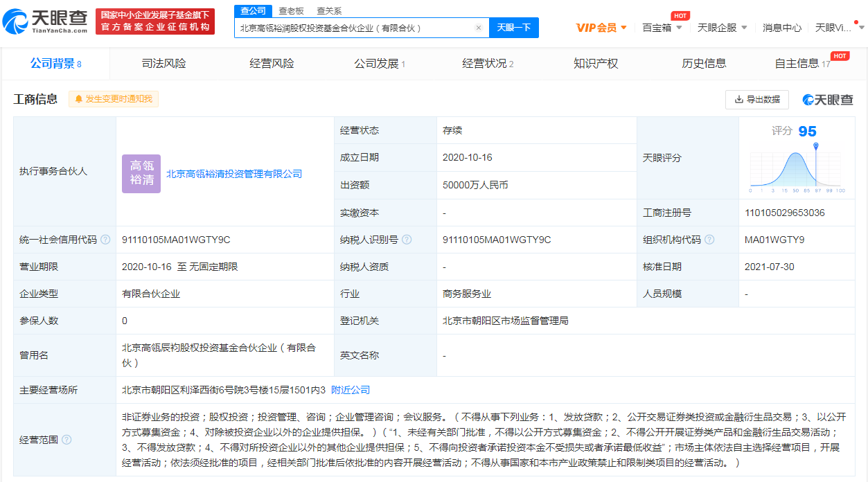Click the 附近公司 link
Viewport: 868px width, 482px height.
tap(351, 390)
